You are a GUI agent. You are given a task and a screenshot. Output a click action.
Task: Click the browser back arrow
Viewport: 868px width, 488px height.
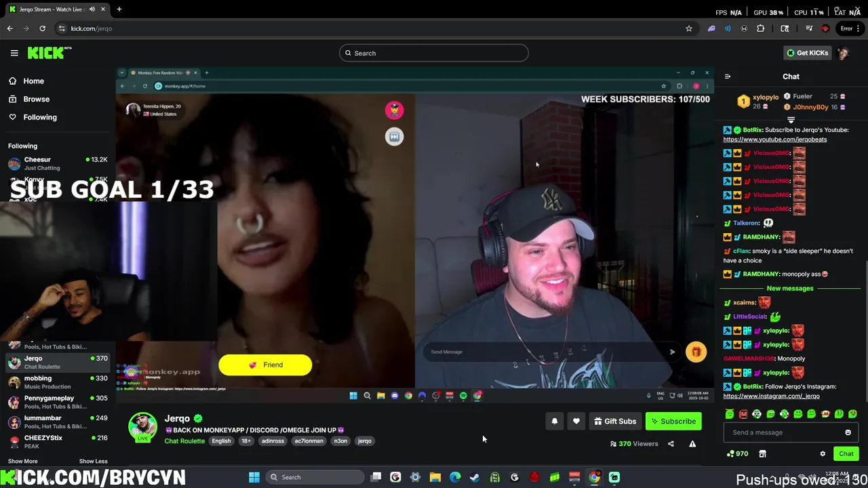[x=9, y=28]
